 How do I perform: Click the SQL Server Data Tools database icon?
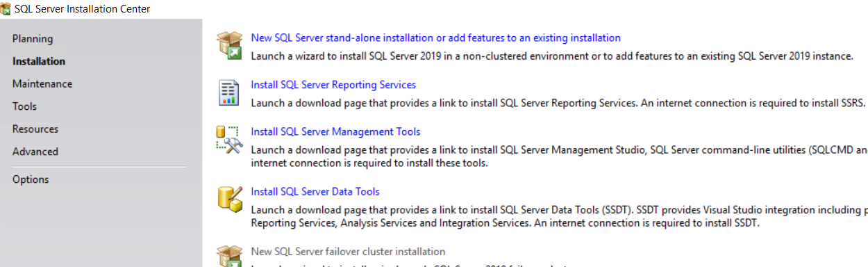tap(229, 198)
